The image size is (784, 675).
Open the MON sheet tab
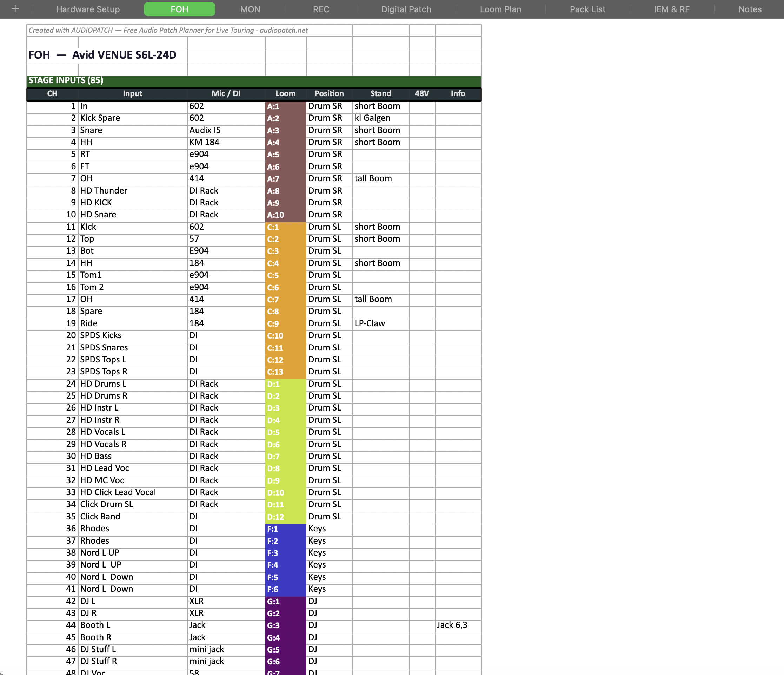pos(250,9)
